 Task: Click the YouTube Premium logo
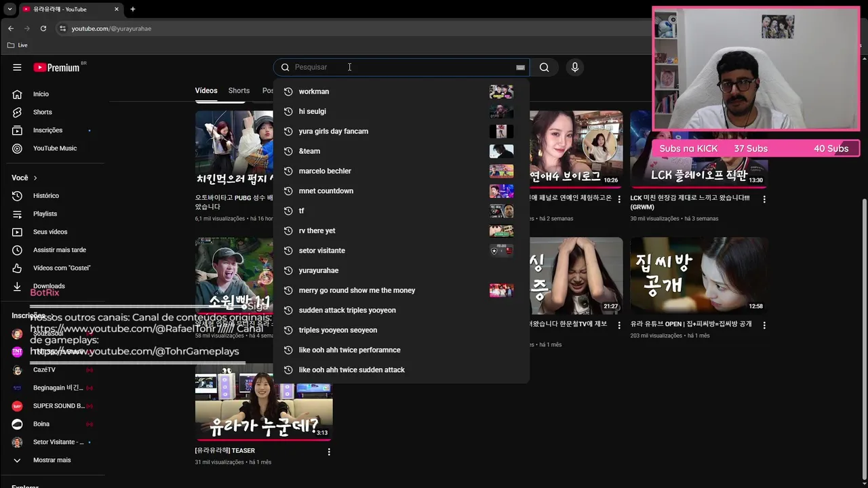(57, 67)
